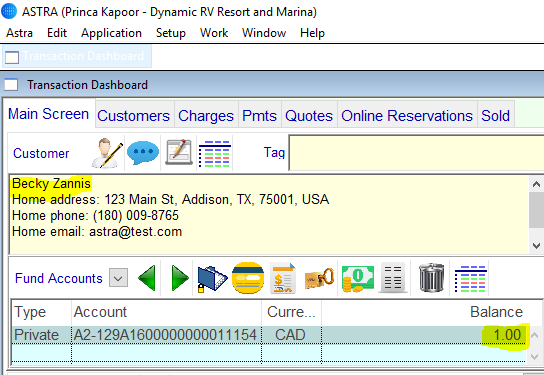This screenshot has height=375, width=544.
Task: Go to next fund account green arrow
Action: [x=180, y=278]
